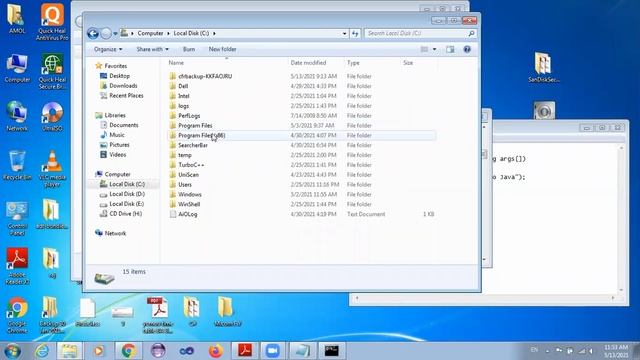Click the Windows Start orb
Viewport: 640px width, 360px height.
click(12, 351)
